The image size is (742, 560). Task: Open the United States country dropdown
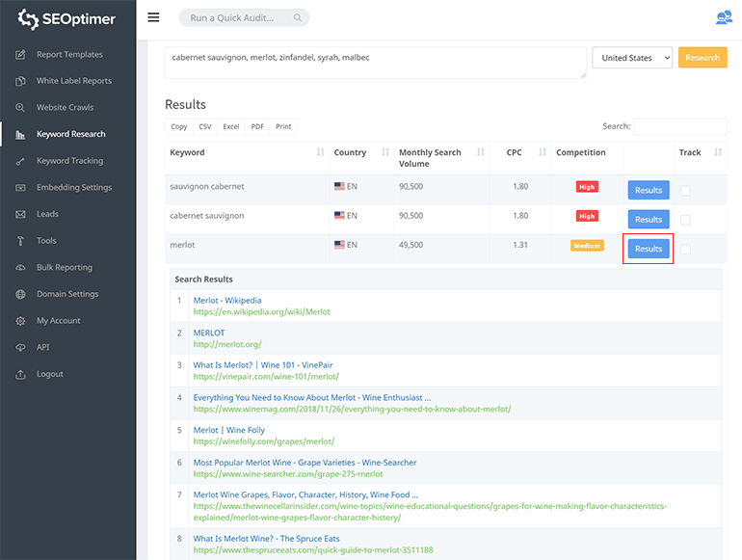pos(632,58)
